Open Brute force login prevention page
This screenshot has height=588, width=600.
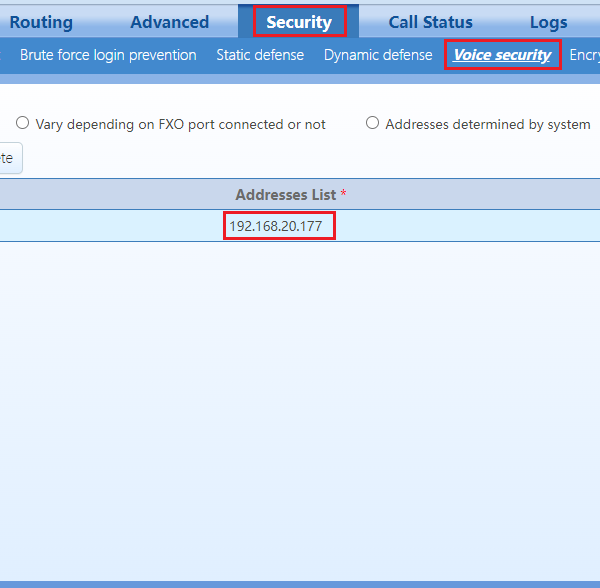(108, 55)
